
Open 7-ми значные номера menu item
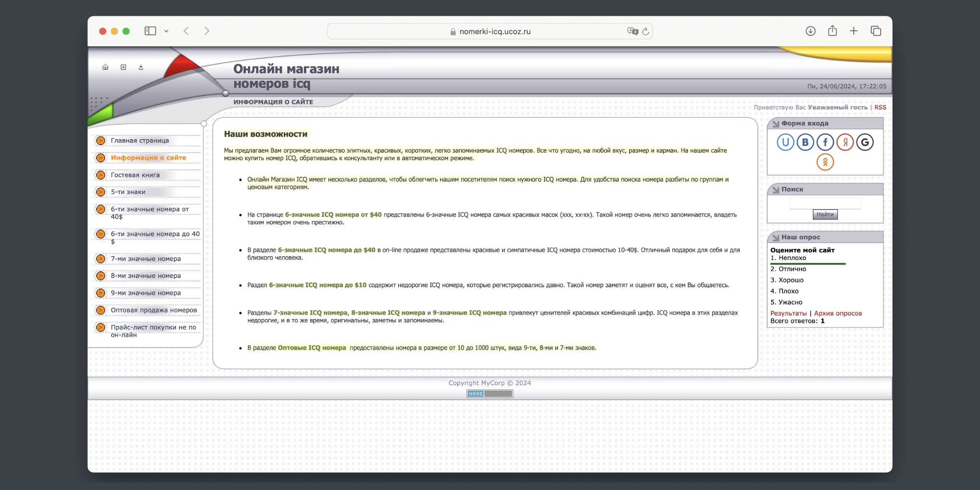[146, 259]
